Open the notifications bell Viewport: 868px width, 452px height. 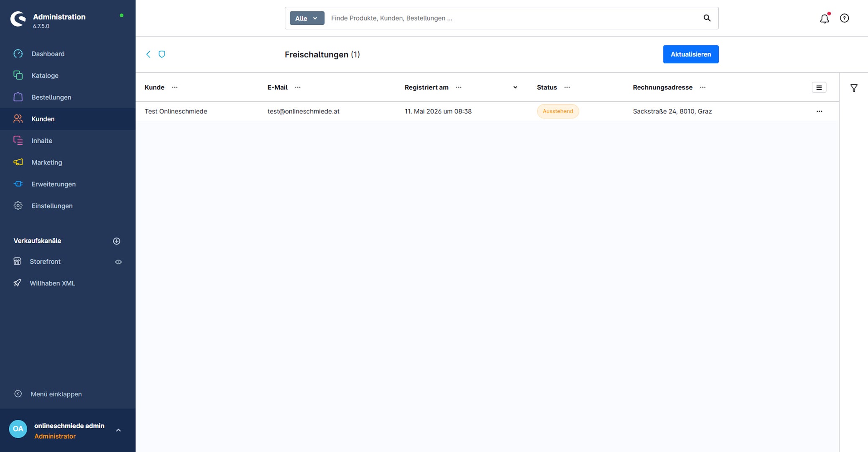tap(825, 18)
